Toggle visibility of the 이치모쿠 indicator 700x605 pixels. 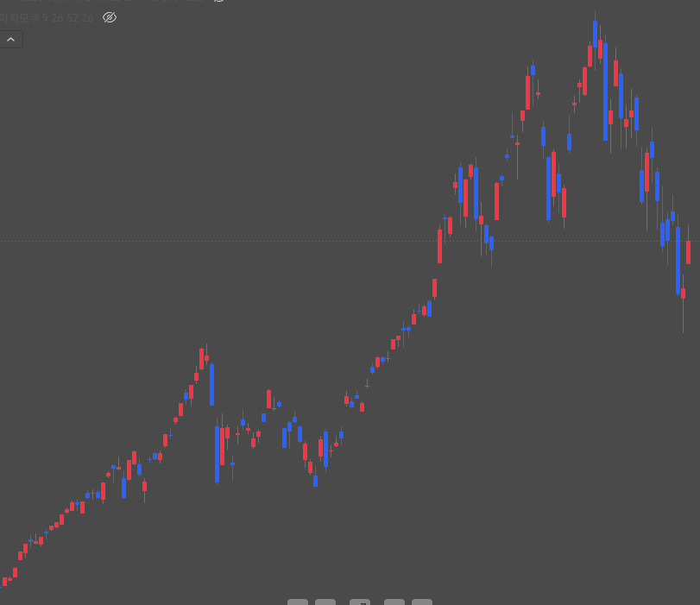110,17
